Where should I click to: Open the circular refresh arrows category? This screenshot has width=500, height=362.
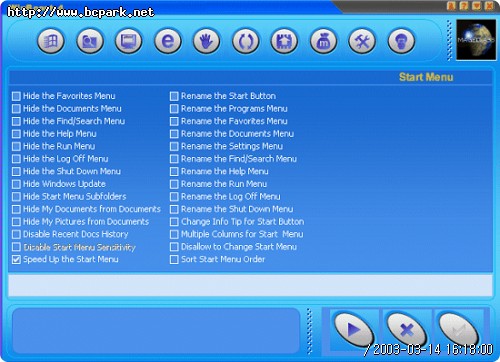(245, 42)
